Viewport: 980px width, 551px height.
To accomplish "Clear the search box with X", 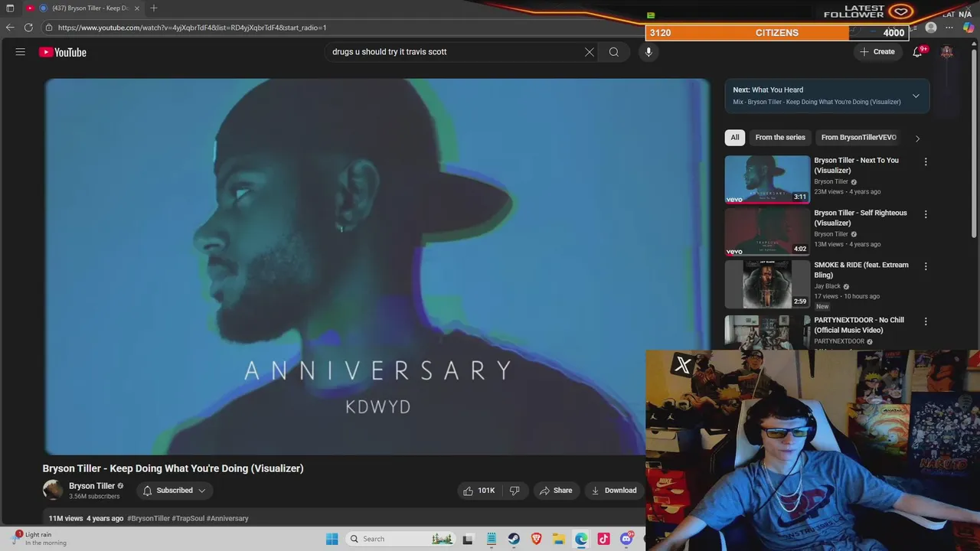I will (x=590, y=52).
